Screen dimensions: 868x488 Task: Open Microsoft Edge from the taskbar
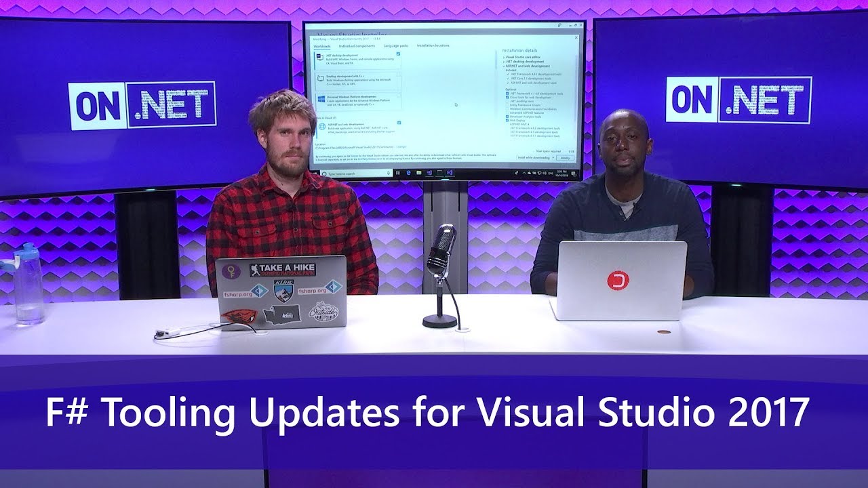pos(409,173)
